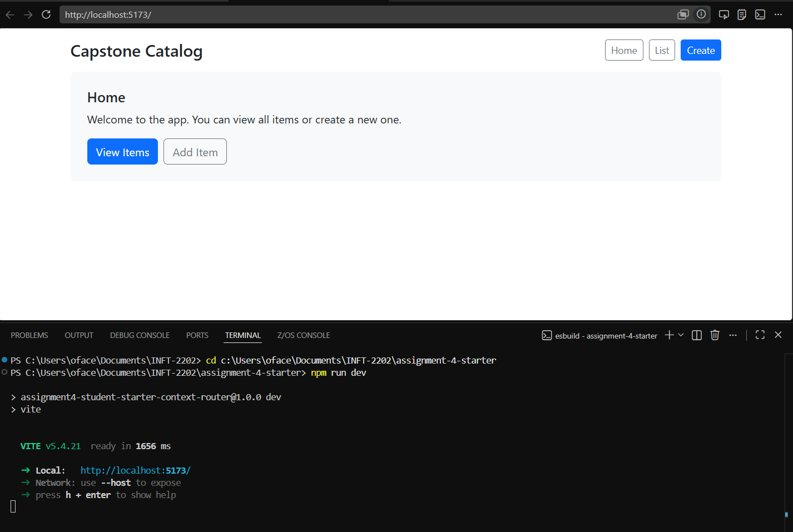Screen dimensions: 793x532
Task: View site info icon in address bar
Action: [x=701, y=14]
